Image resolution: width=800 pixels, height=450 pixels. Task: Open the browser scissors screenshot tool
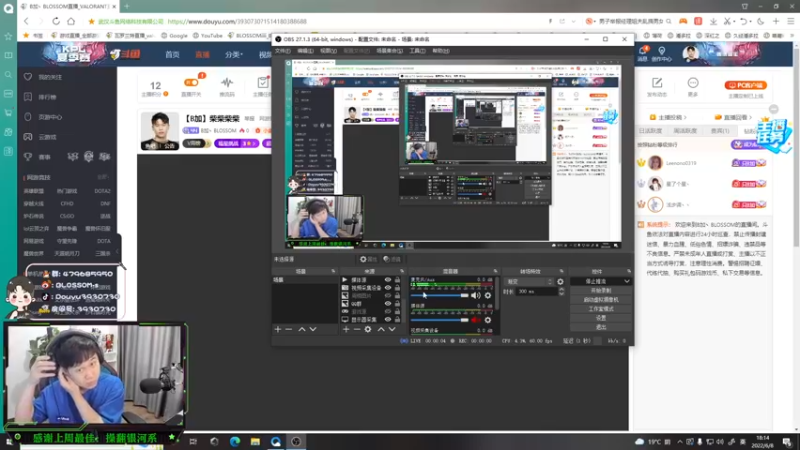point(728,21)
